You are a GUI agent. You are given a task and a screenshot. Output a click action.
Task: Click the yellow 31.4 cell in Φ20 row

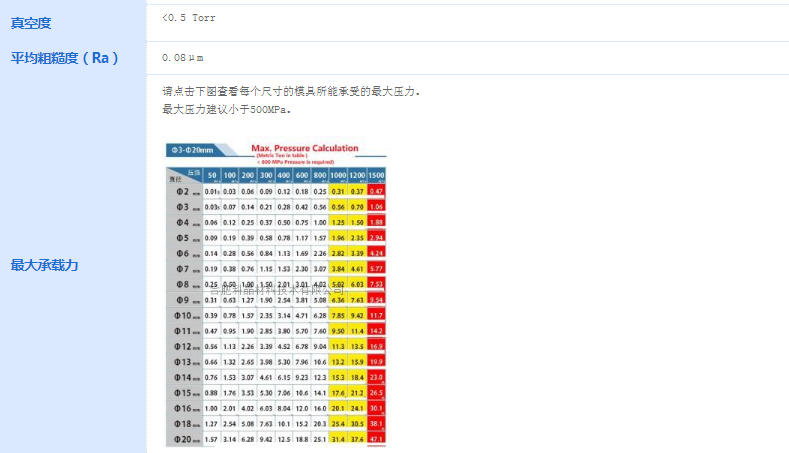pos(338,439)
